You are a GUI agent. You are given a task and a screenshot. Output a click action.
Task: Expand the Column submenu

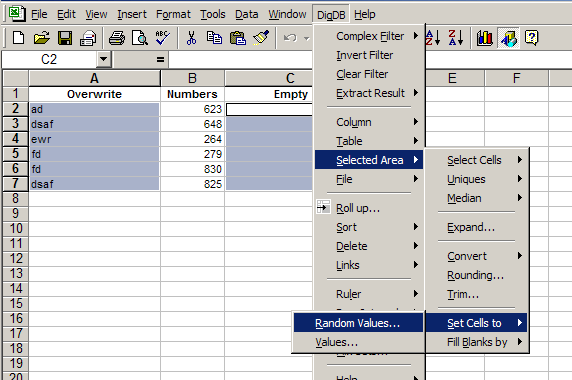click(x=369, y=122)
